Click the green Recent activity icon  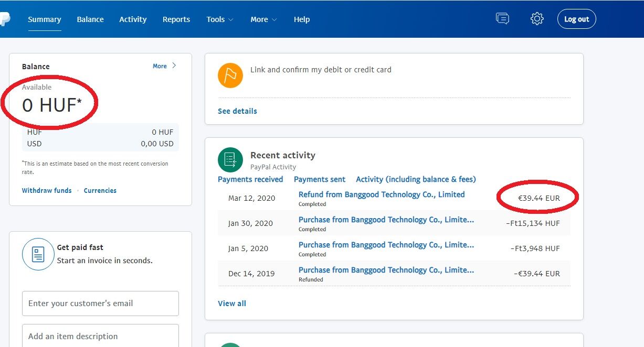click(x=230, y=160)
